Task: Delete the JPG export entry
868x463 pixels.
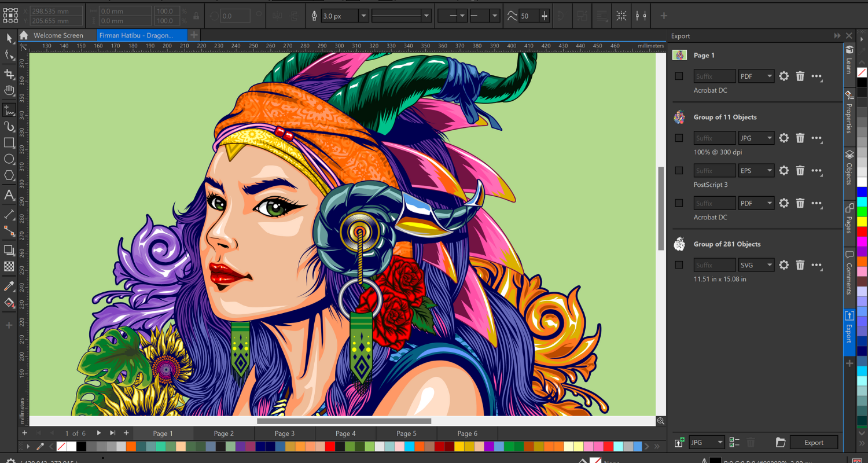Action: (800, 138)
